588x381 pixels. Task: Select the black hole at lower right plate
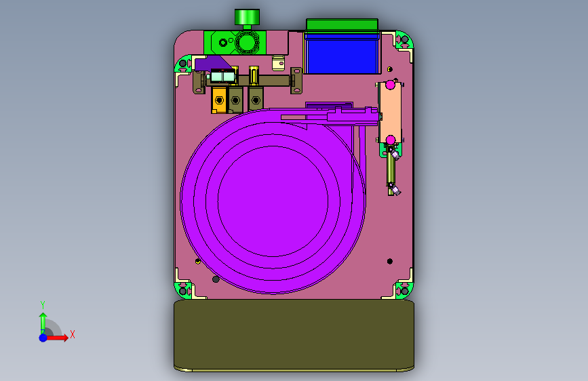[389, 262]
